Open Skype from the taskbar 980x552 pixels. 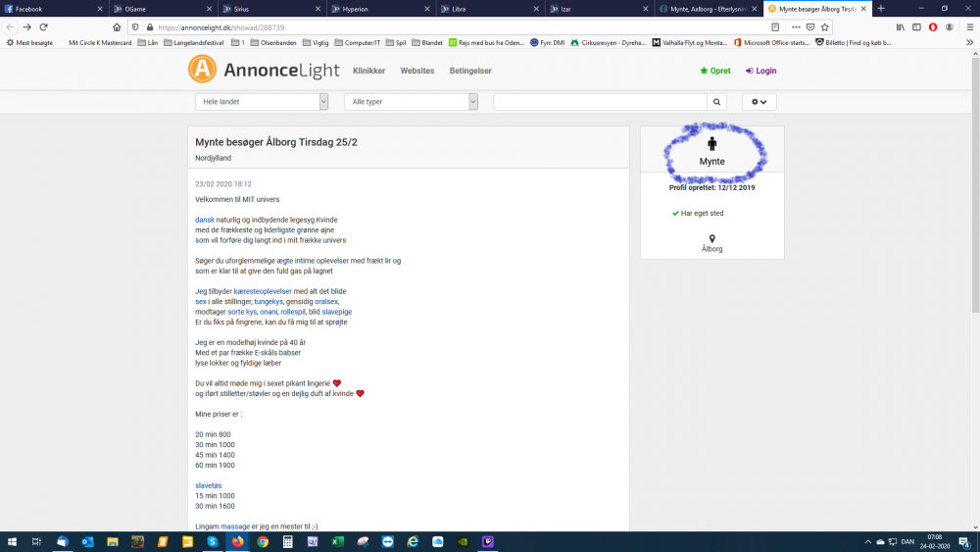click(213, 542)
